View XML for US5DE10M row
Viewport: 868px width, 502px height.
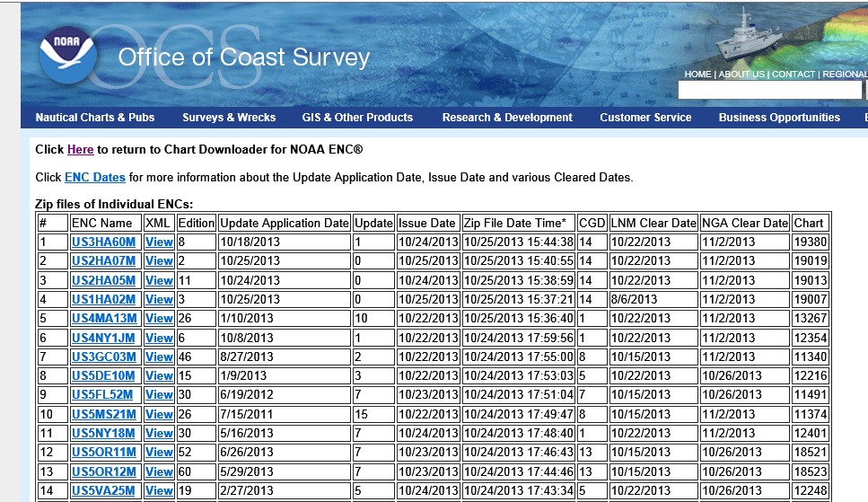159,375
